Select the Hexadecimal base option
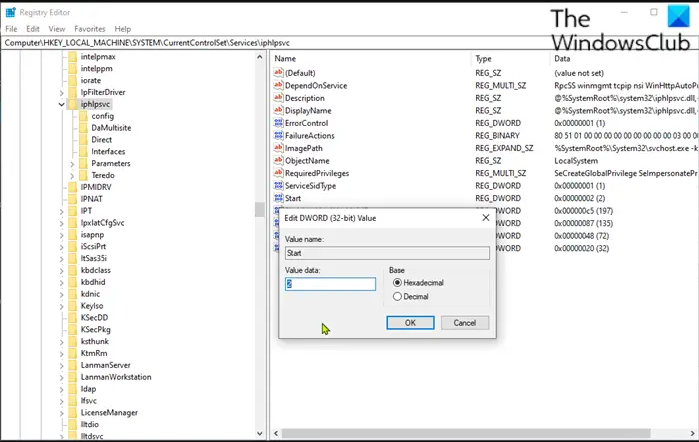This screenshot has height=442, width=699. (x=398, y=282)
